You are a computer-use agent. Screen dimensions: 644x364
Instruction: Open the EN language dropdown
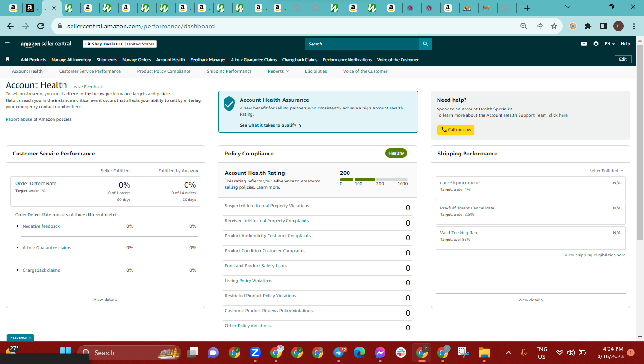click(x=610, y=44)
